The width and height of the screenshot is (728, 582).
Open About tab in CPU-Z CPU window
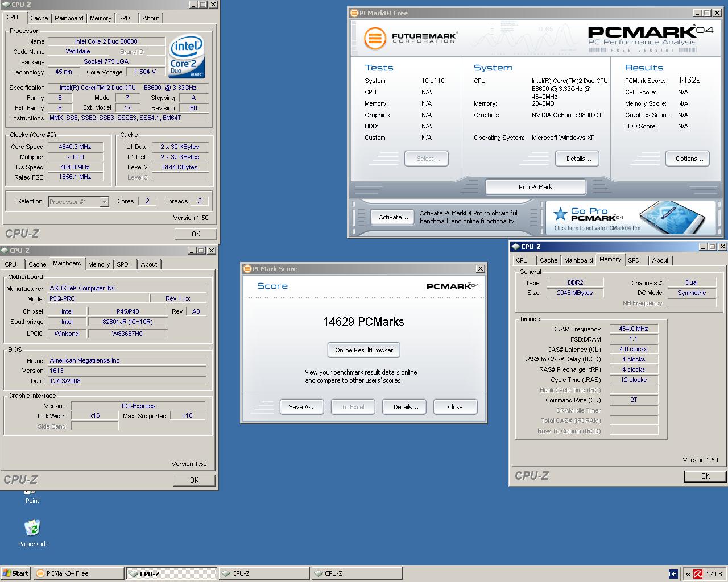point(151,18)
